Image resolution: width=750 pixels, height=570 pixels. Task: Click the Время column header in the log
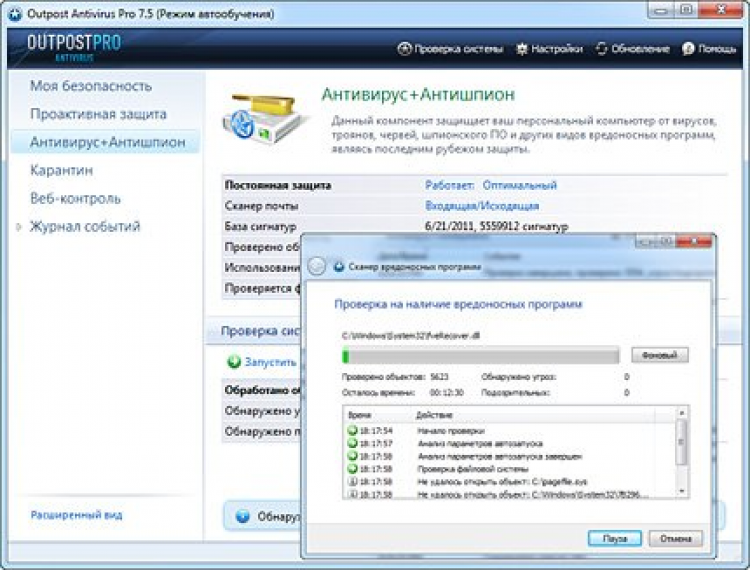coord(360,415)
